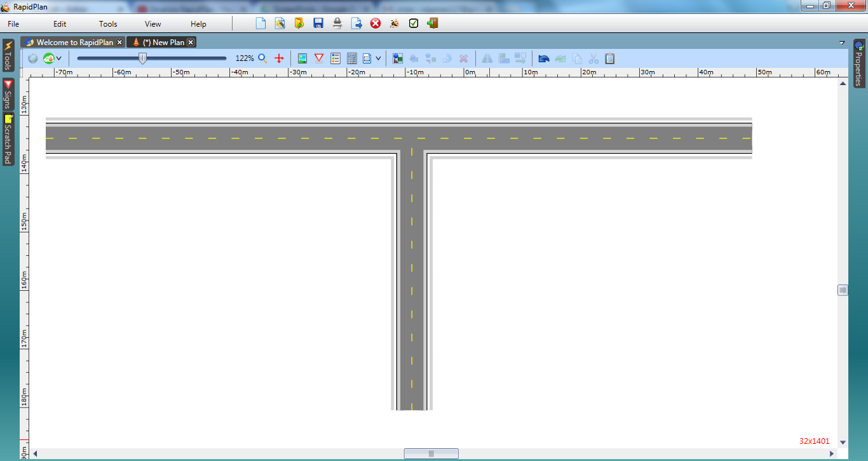Click the vertical scrollbar thumb
Viewport: 868px width, 461px height.
tap(843, 290)
